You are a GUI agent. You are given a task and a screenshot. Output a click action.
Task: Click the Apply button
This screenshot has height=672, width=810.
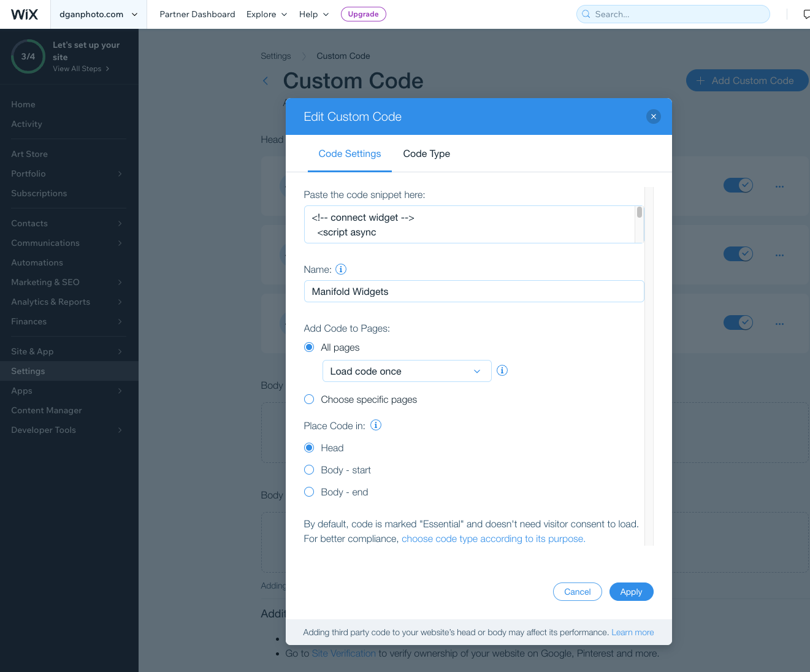(631, 592)
